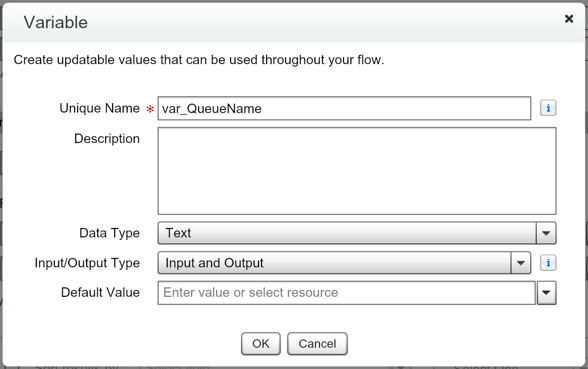
Task: Click the Unique Name field containing var_QueueName
Action: (344, 108)
